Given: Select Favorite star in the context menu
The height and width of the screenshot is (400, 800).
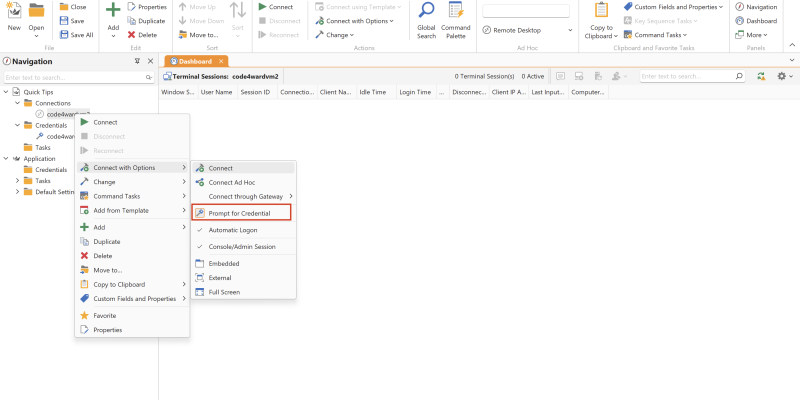Looking at the screenshot, I should (x=105, y=315).
